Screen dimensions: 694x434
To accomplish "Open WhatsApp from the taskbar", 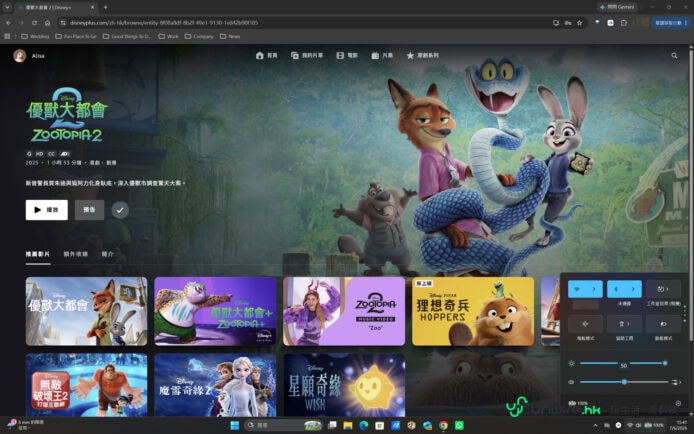I will pos(459,426).
